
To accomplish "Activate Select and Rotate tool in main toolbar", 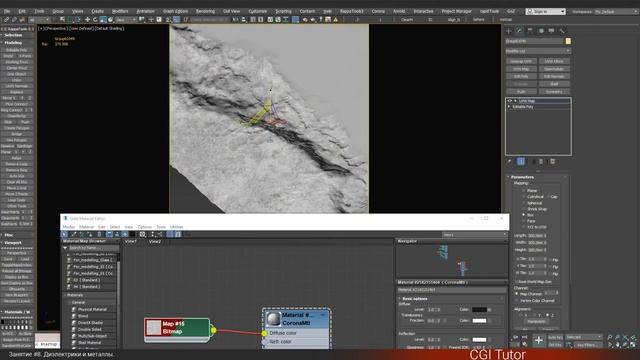I will tap(95, 19).
